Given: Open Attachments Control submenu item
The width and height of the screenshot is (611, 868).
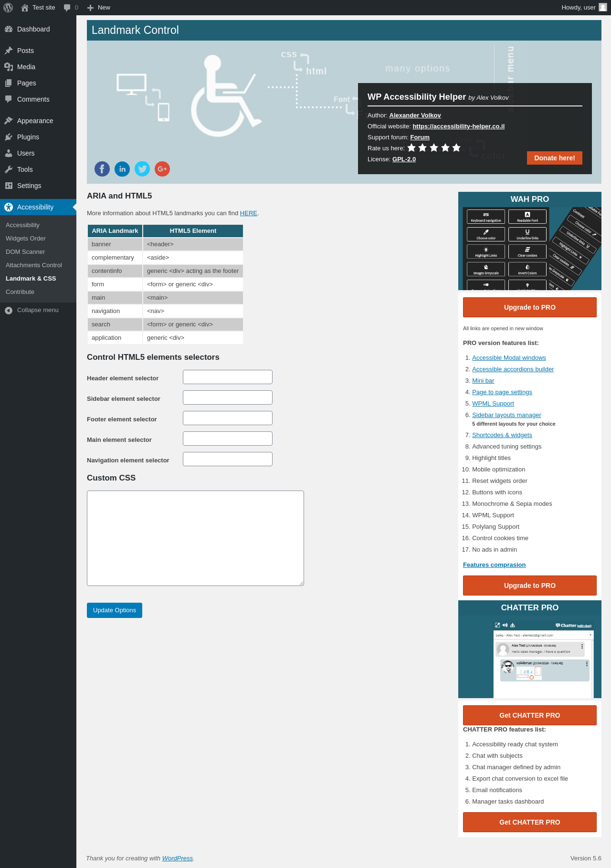Looking at the screenshot, I should (x=34, y=265).
